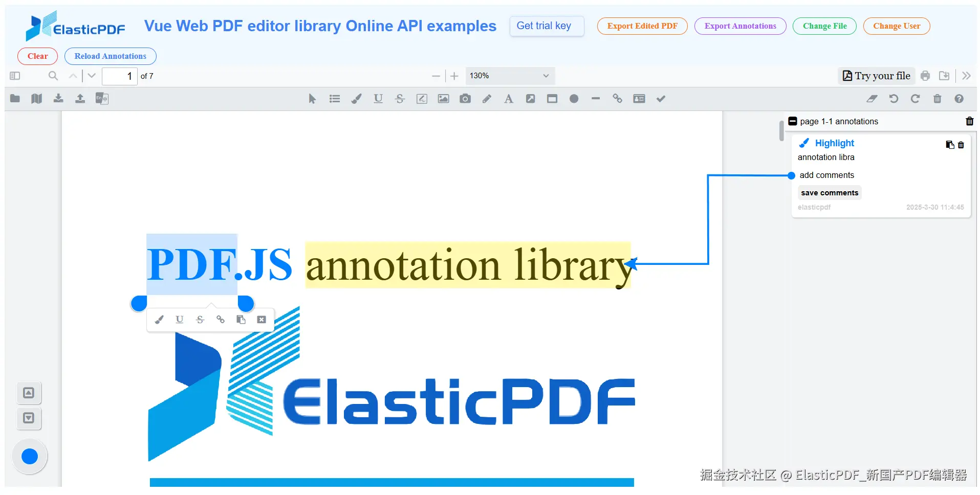980x495 pixels.
Task: Copy the Highlight annotation text in panel
Action: click(x=950, y=145)
